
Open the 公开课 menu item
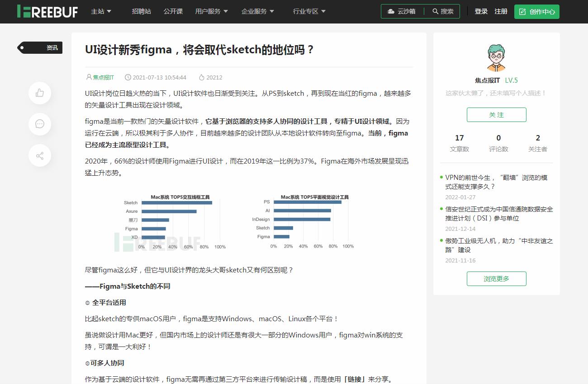coord(173,11)
